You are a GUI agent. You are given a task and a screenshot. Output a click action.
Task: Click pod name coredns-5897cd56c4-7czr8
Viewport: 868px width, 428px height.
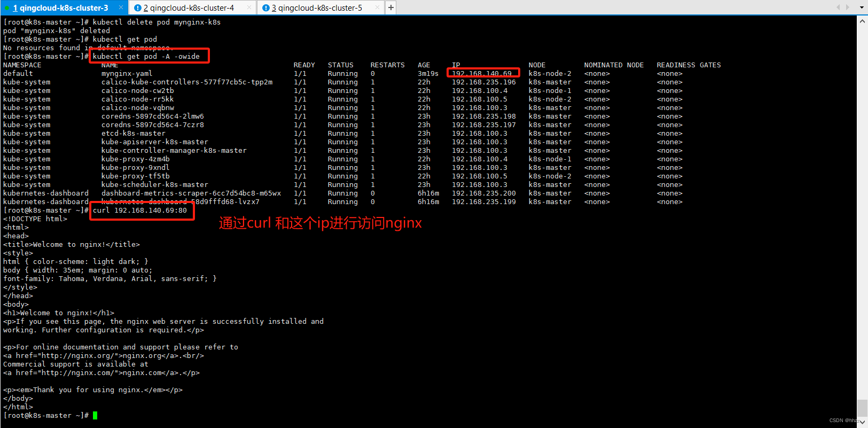click(152, 125)
